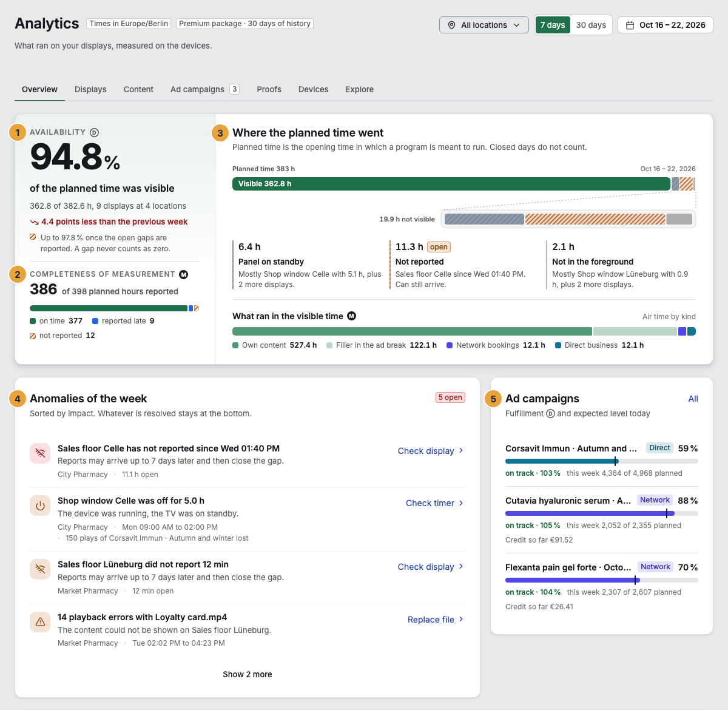
Task: Click the measurement completeness bar
Action: 114,308
